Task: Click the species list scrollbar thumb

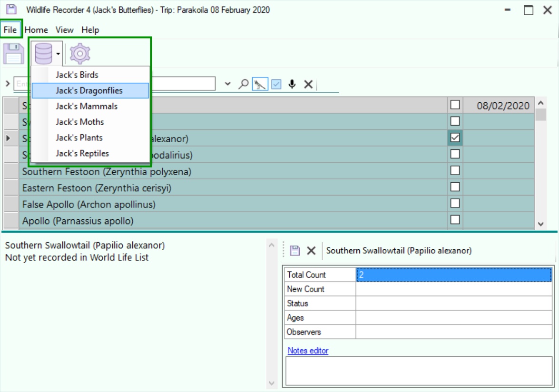Action: [541, 115]
